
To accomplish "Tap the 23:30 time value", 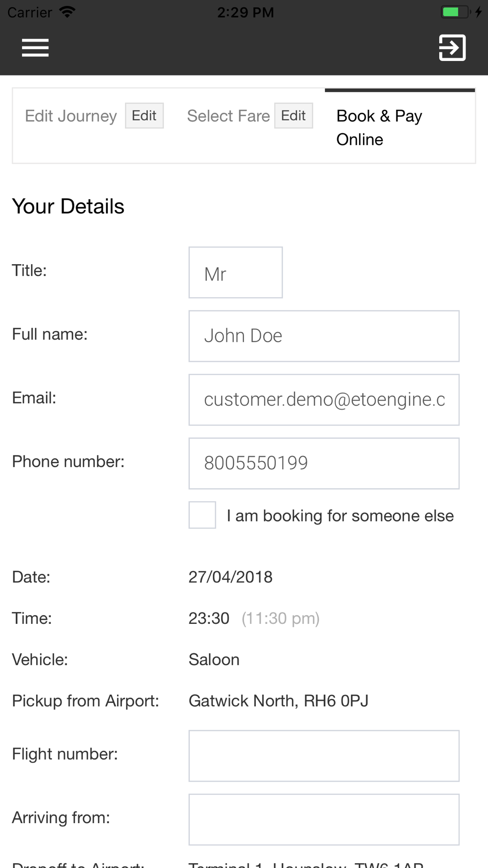I will click(x=209, y=619).
